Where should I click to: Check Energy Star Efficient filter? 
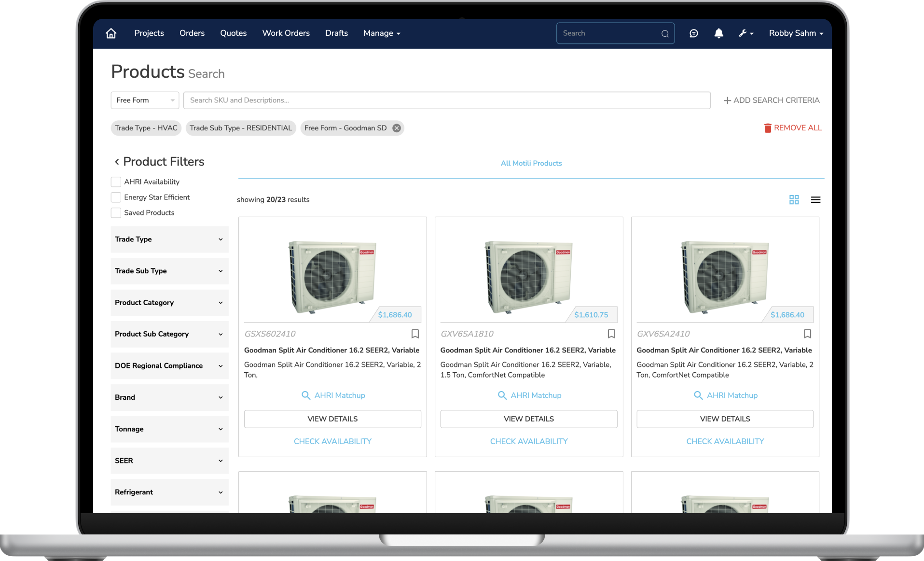pos(116,197)
